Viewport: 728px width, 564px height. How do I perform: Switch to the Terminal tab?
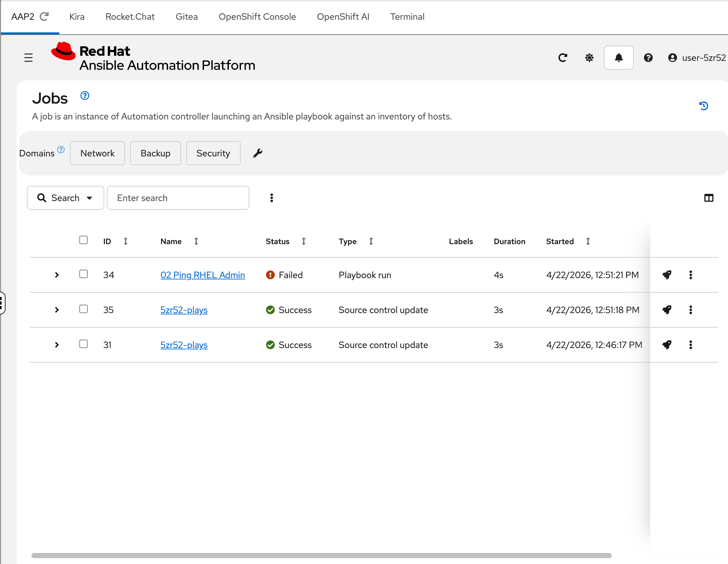click(x=407, y=17)
